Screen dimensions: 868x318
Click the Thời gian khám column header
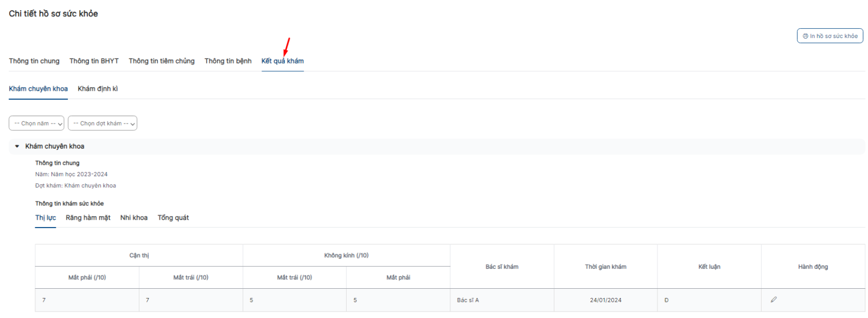[605, 267]
